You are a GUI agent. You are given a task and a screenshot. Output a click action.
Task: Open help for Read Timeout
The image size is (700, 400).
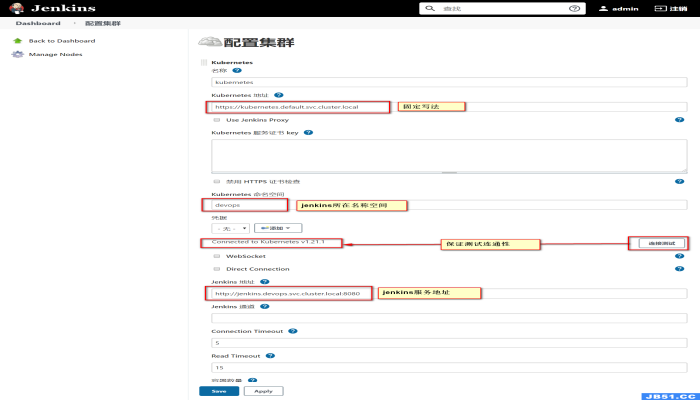[270, 356]
